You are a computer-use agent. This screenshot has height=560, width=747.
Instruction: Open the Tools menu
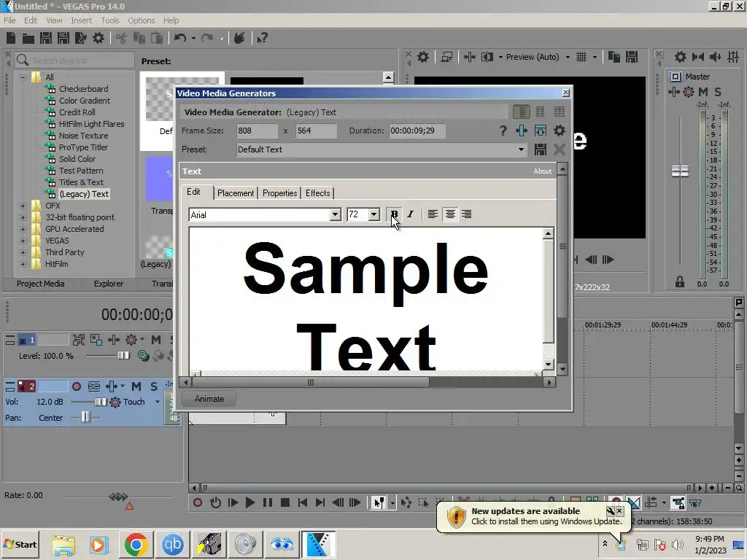click(110, 20)
